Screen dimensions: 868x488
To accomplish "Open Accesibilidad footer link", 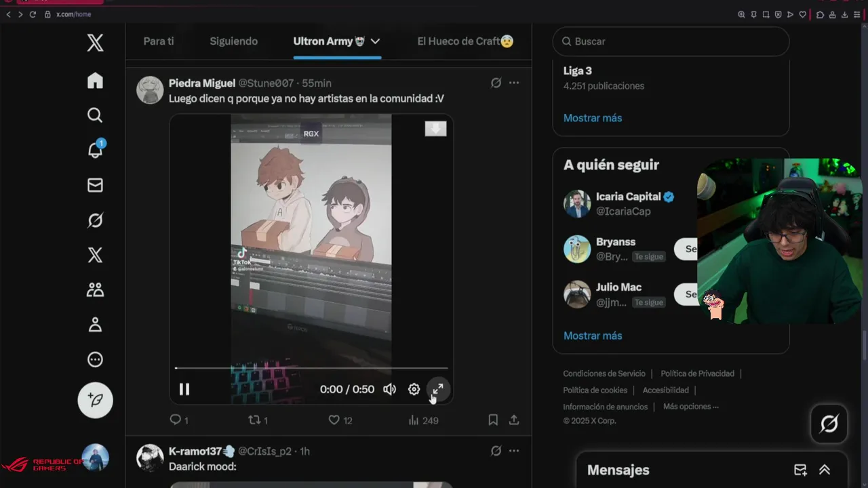I will coord(666,390).
